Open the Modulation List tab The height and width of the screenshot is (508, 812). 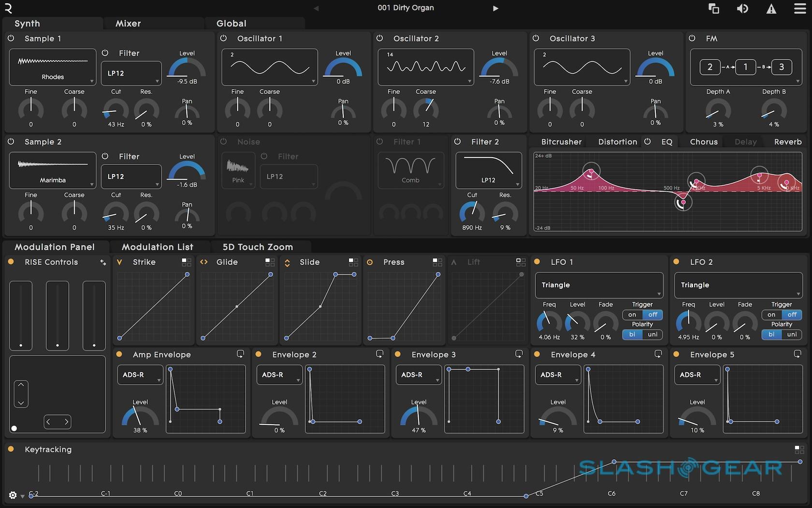coord(158,247)
